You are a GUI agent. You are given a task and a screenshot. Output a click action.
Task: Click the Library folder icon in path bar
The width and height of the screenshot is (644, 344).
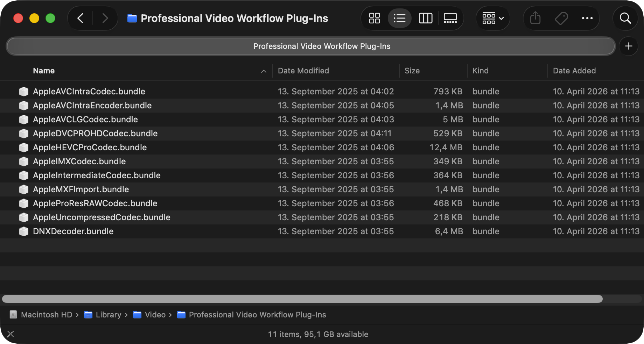[x=88, y=315]
